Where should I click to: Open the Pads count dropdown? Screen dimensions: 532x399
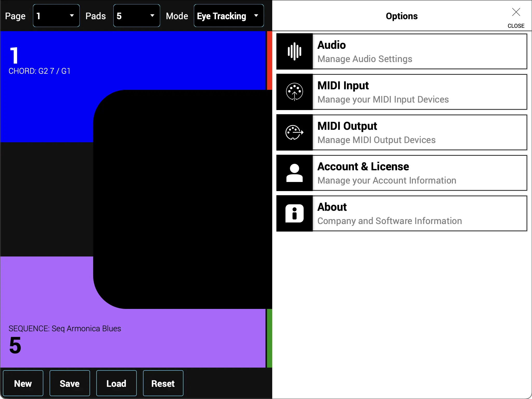click(136, 16)
